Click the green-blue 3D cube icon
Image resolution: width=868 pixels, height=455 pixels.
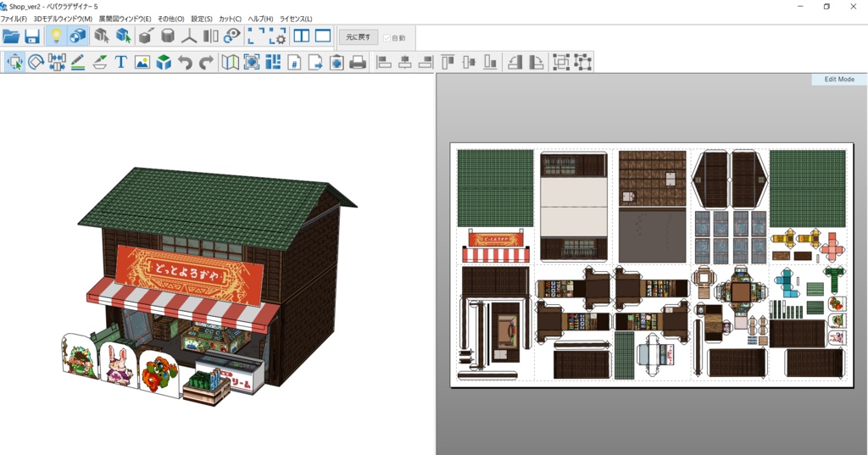[x=164, y=62]
